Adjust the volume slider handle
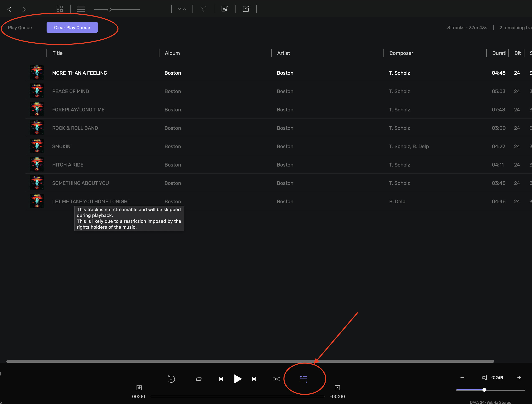Viewport: 532px width, 404px height. coord(484,390)
